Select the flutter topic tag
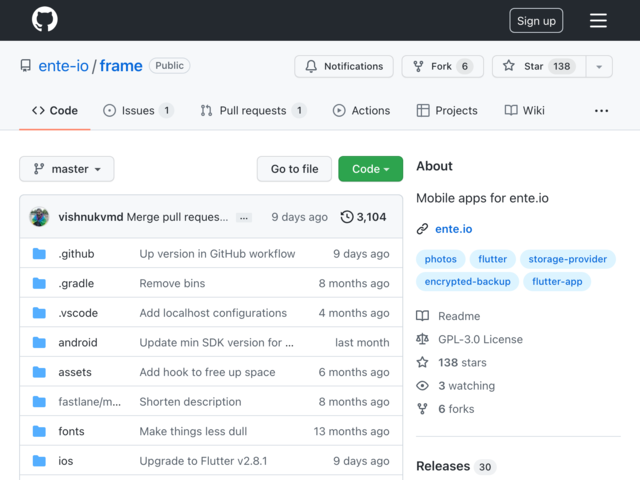 click(492, 259)
